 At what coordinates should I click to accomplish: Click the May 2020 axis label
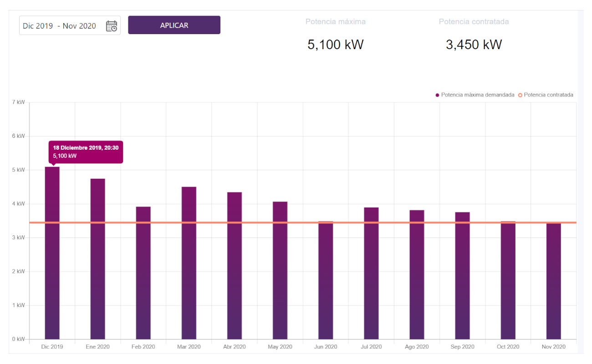(x=280, y=347)
